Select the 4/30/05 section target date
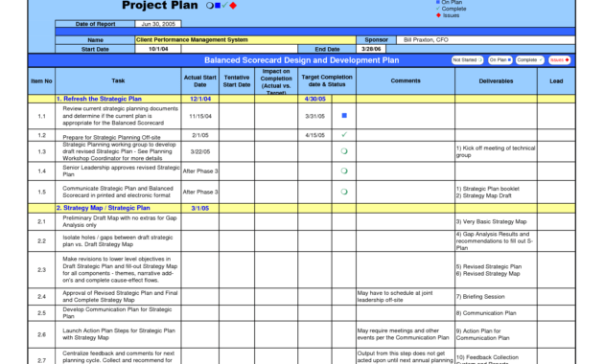The width and height of the screenshot is (604, 364). [x=315, y=99]
